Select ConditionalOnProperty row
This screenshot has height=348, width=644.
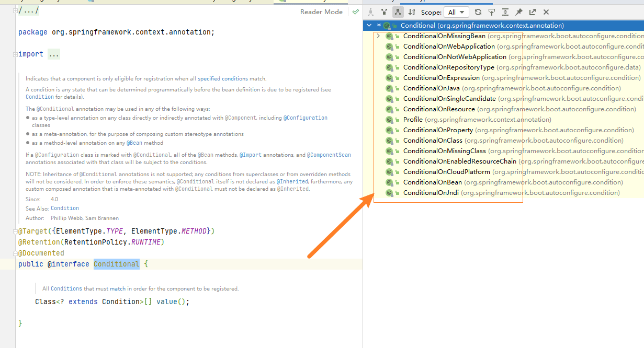[503, 130]
